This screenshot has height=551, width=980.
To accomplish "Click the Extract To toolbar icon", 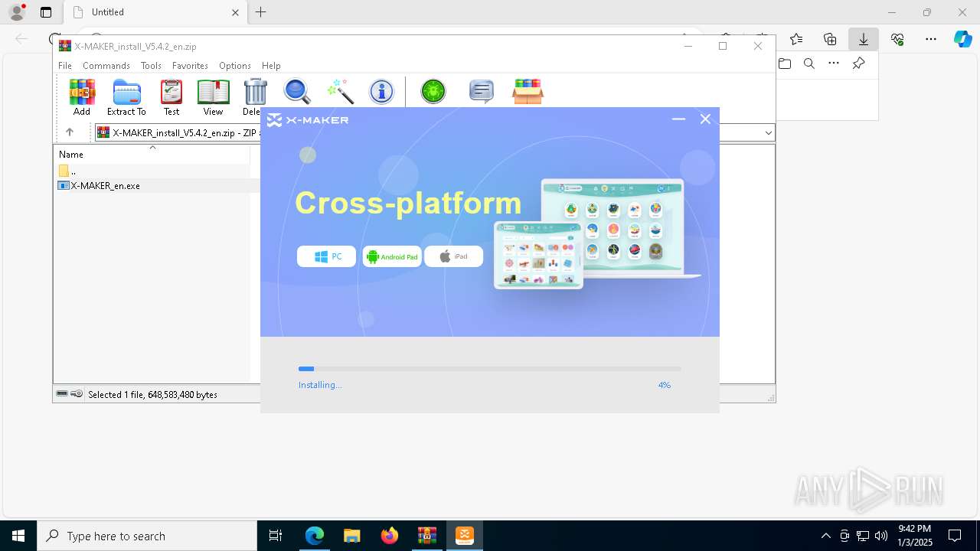I will 126,97.
